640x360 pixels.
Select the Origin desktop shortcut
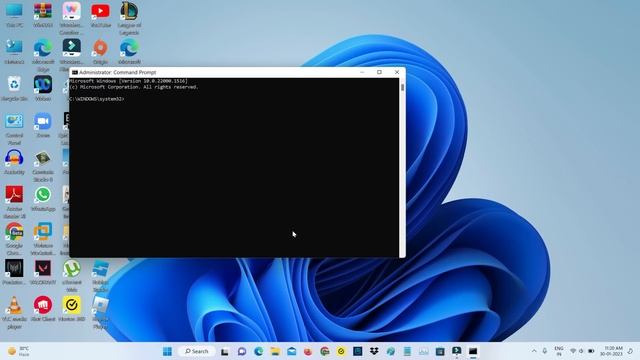click(x=100, y=52)
